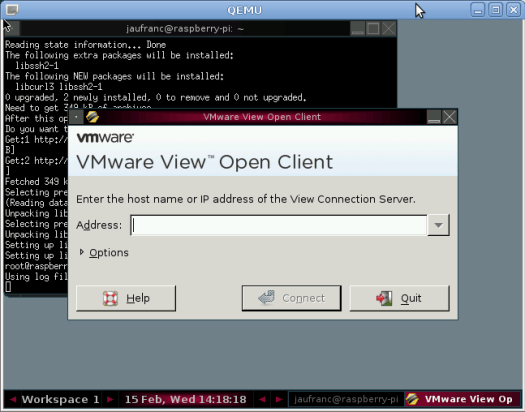The width and height of the screenshot is (525, 412).
Task: Click the Address input field
Action: [279, 225]
